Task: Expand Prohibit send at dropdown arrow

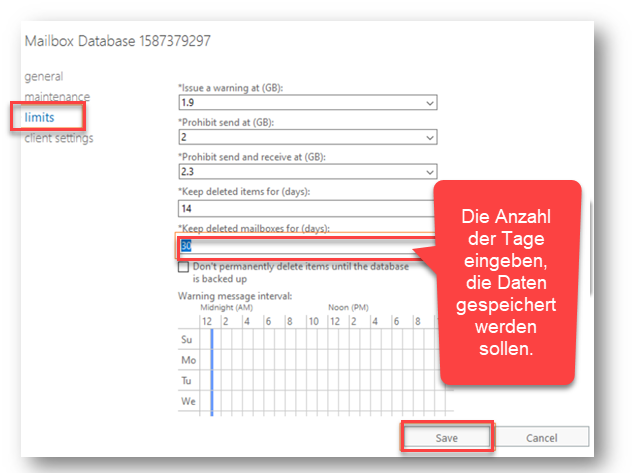Action: (x=430, y=137)
